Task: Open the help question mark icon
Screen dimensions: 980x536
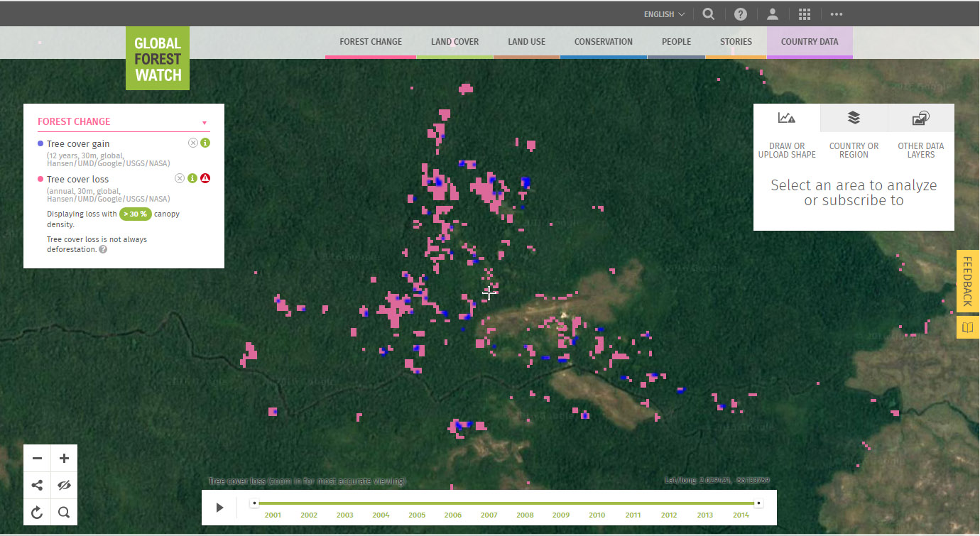Action: point(741,13)
